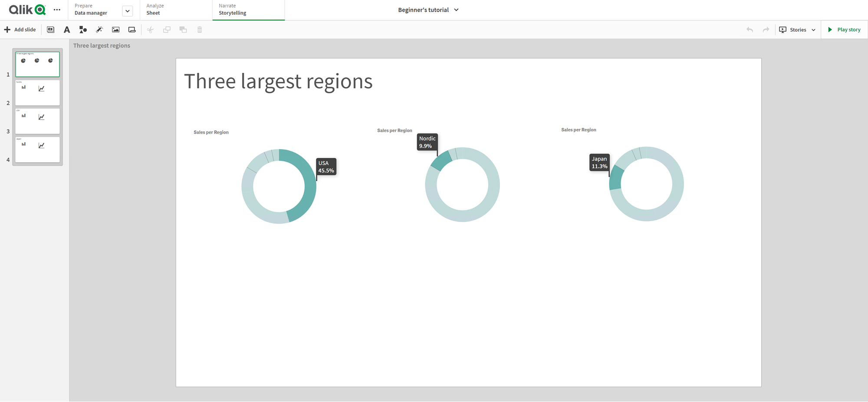Click the Redo arrow
868x402 pixels.
(x=766, y=29)
